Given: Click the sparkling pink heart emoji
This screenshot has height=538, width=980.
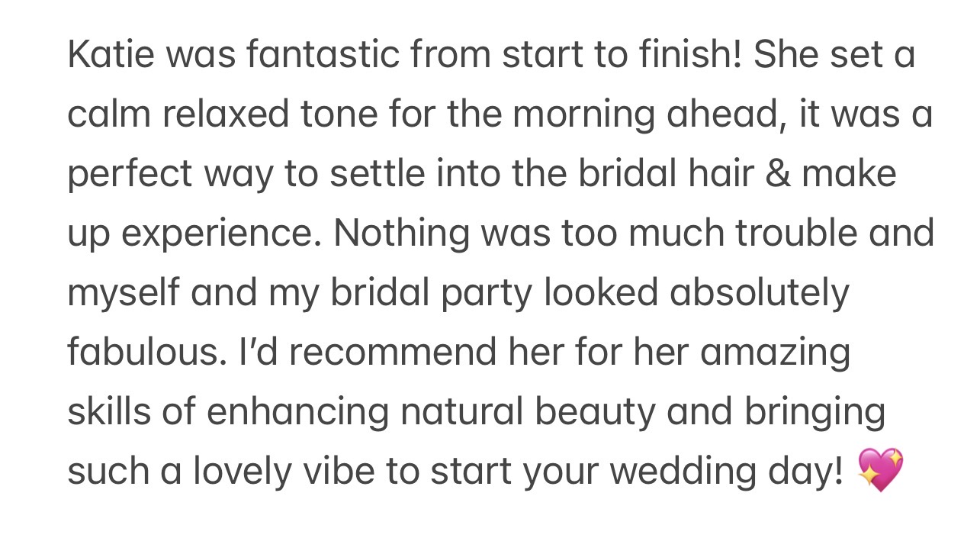Looking at the screenshot, I should tap(880, 470).
